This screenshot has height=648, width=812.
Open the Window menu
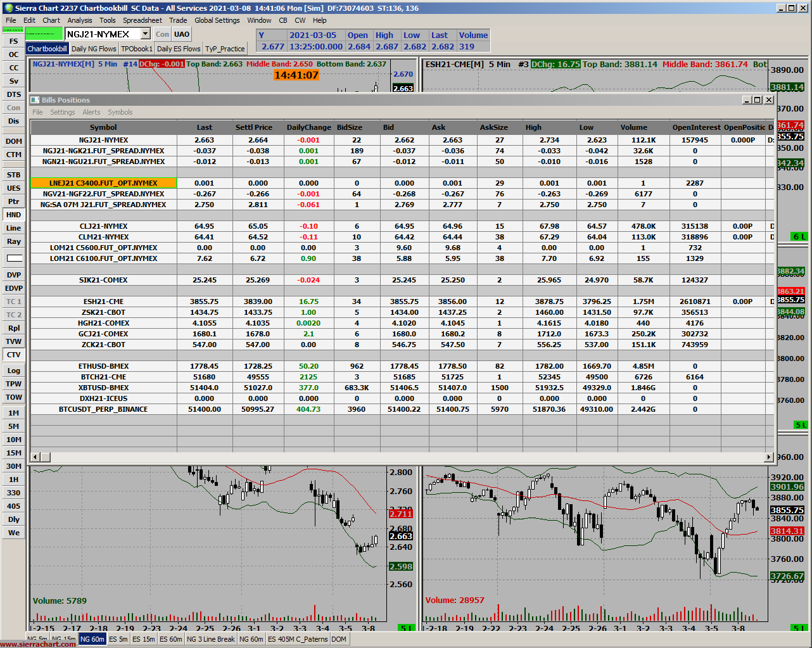[x=259, y=20]
